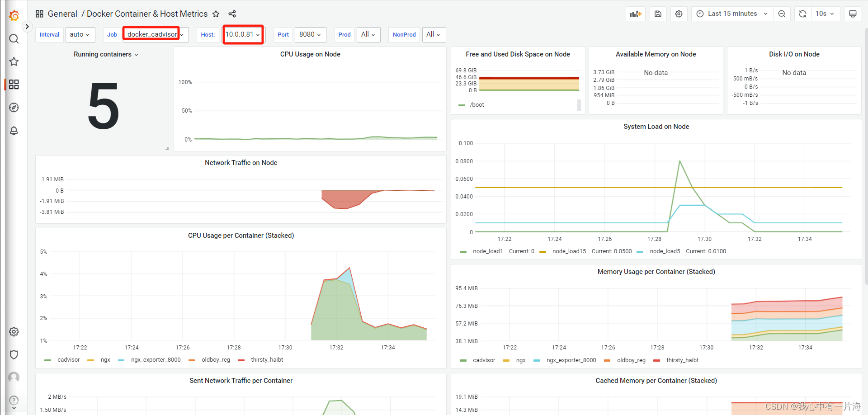Open Memory Usage per Container panel title
The image size is (868, 415).
coord(656,272)
